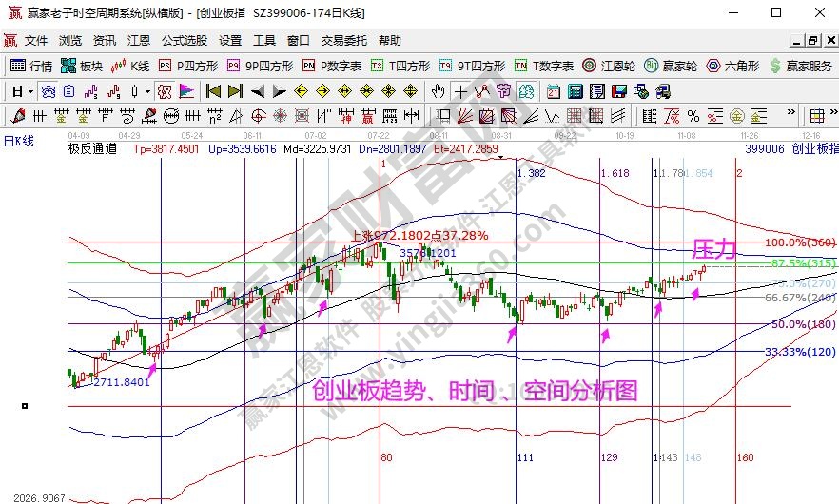The width and height of the screenshot is (839, 504).
Task: Jump to first bar with skip-back arrow
Action: (x=213, y=91)
